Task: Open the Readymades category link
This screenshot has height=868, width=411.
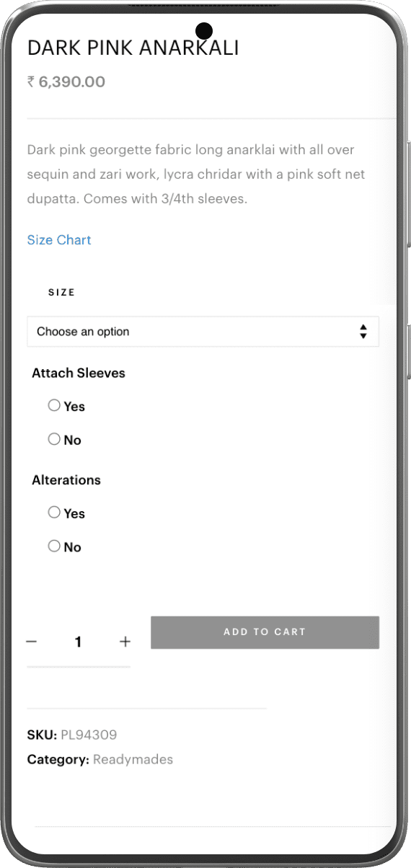Action: 133,759
